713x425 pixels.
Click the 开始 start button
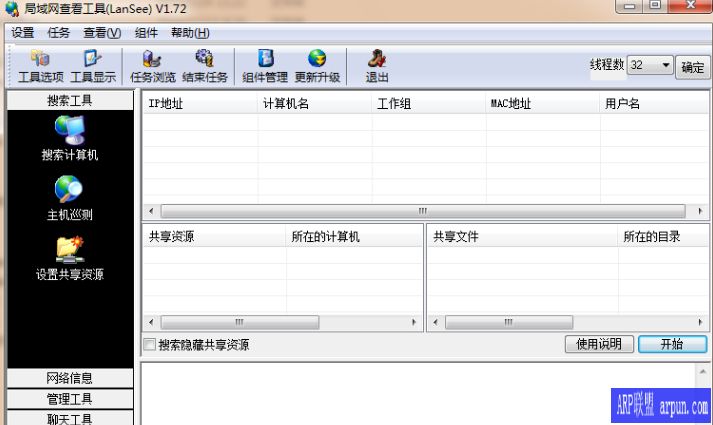point(672,344)
